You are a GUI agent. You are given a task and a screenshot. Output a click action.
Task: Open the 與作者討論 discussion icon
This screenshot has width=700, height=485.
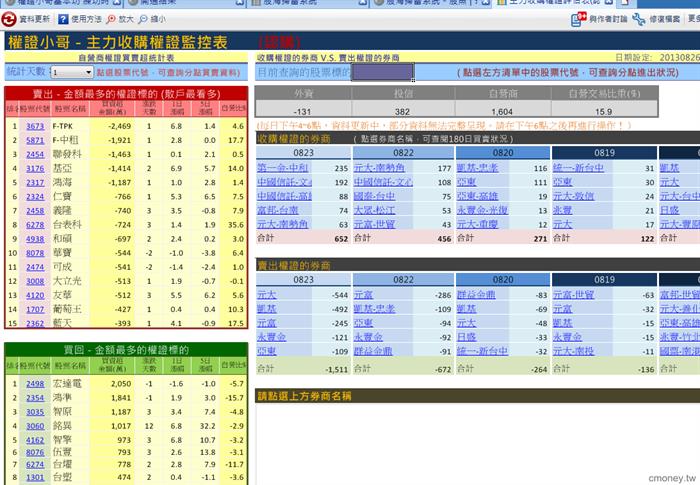tap(579, 19)
